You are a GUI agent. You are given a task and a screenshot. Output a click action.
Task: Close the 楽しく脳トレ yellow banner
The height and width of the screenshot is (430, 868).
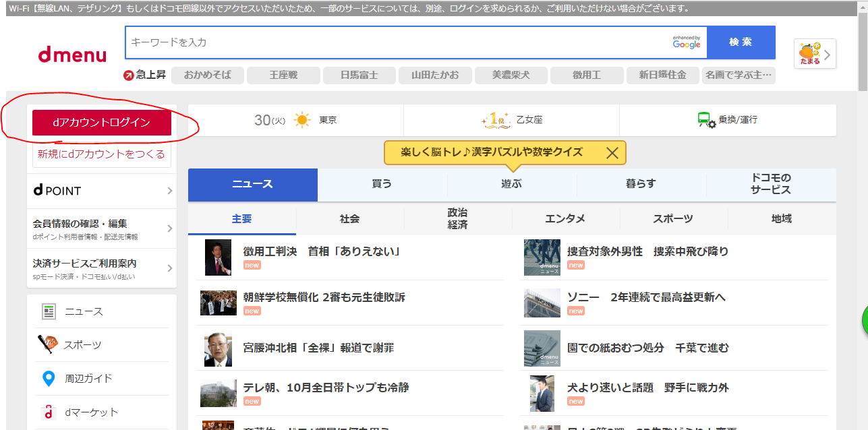click(612, 152)
